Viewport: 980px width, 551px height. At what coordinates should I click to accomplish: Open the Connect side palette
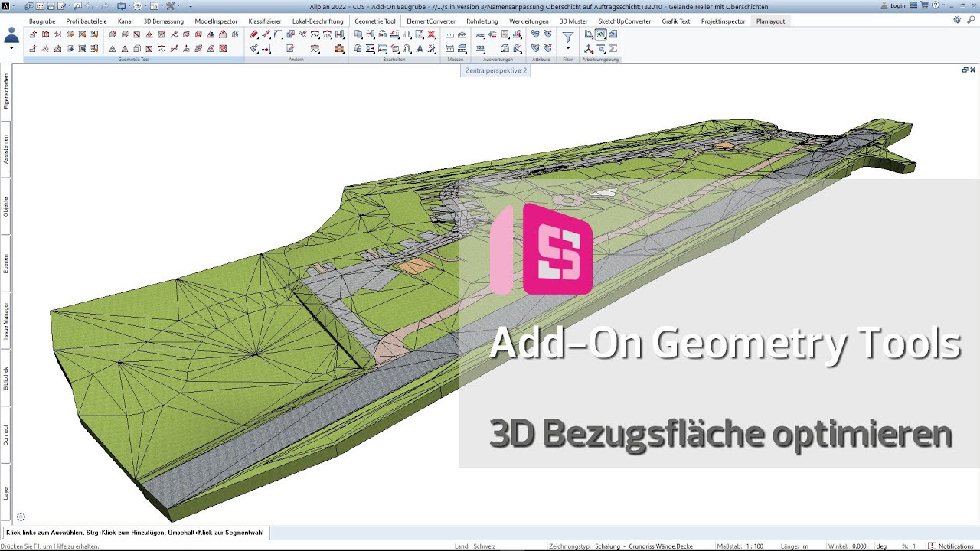[6, 435]
